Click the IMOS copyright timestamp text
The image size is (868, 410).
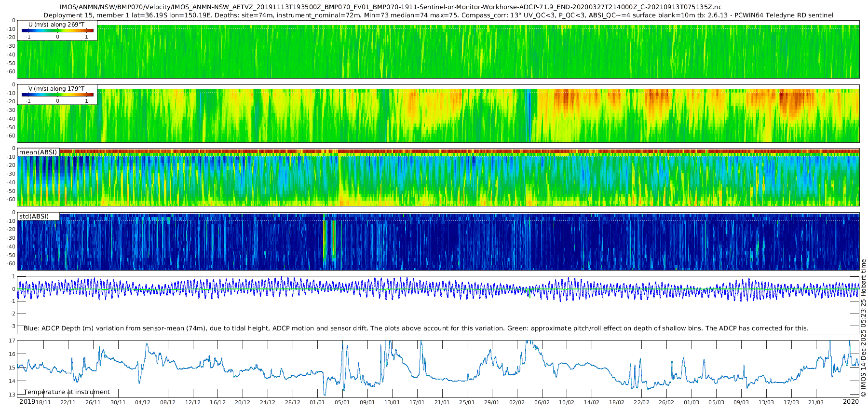tap(864, 328)
